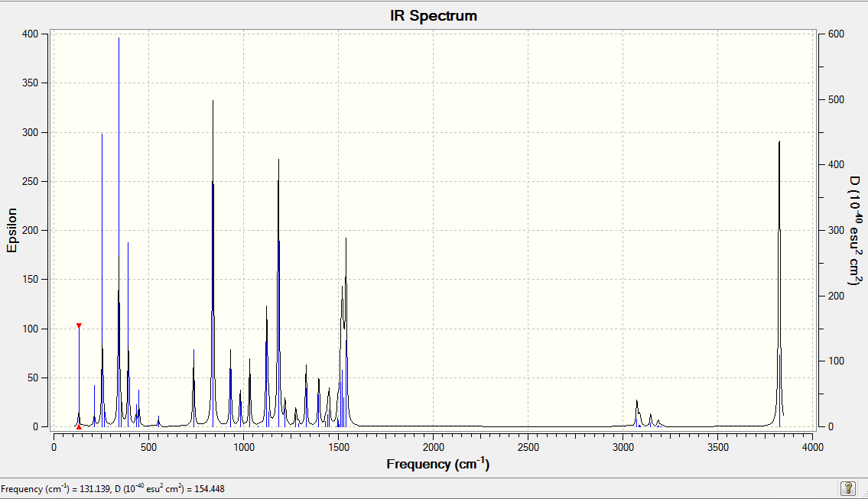Viewport: 868px width, 499px height.
Task: Click the 400 tick label on the Epsilon axis
Action: pos(31,34)
